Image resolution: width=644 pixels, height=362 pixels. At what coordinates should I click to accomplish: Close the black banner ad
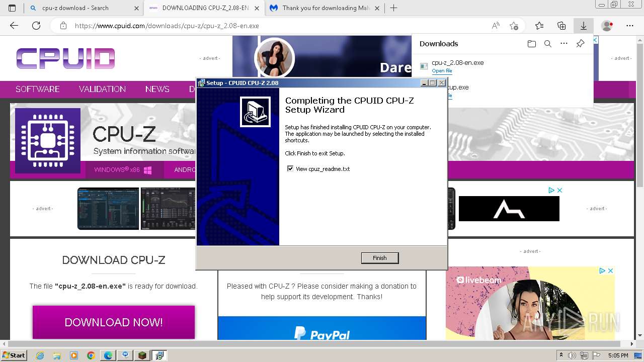(x=559, y=190)
